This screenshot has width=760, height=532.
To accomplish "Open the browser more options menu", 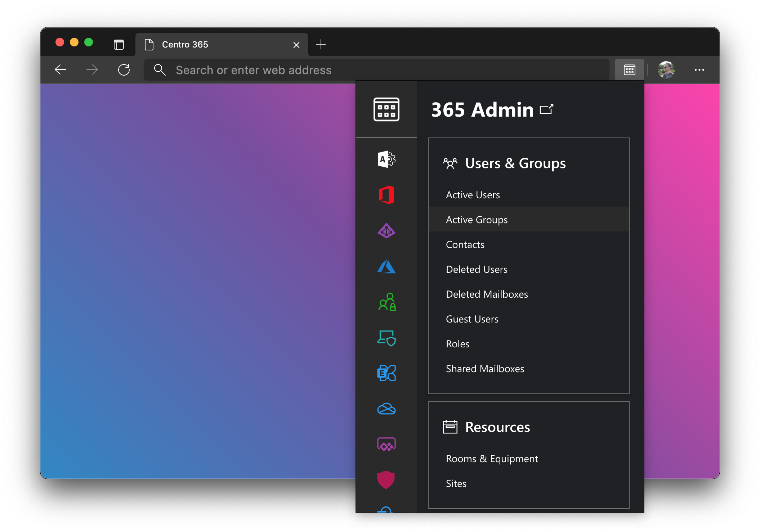I will (x=699, y=70).
